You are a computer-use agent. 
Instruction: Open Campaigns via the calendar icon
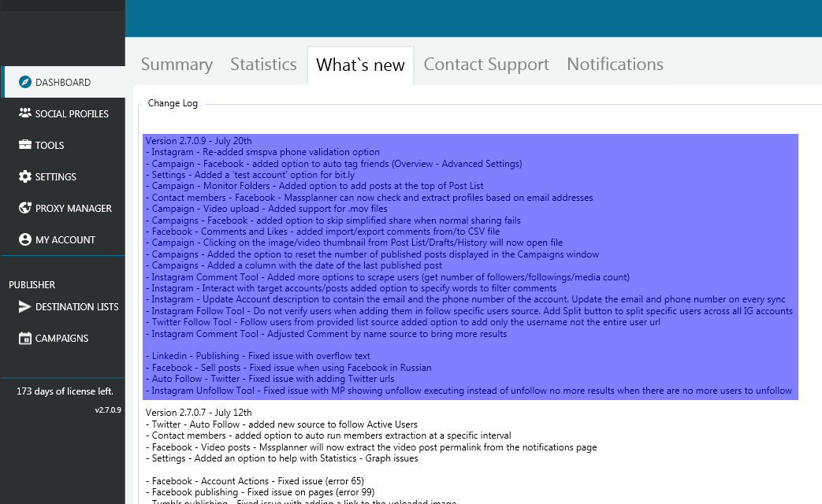click(25, 339)
